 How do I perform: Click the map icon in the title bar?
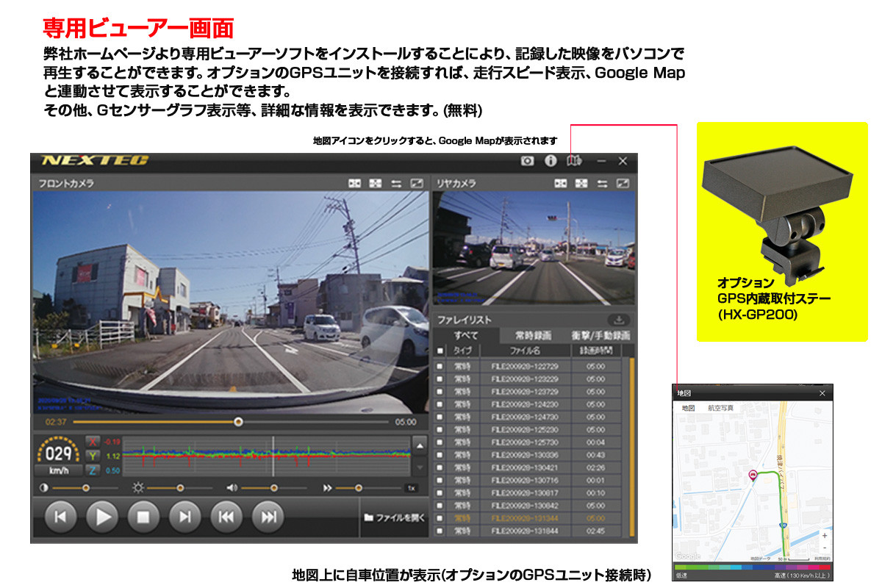[x=574, y=161]
